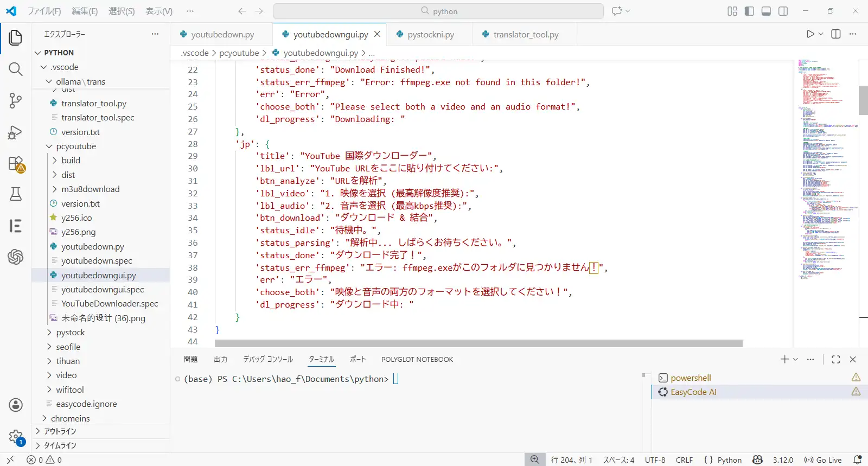
Task: Expand the m3u8download folder
Action: [x=91, y=189]
